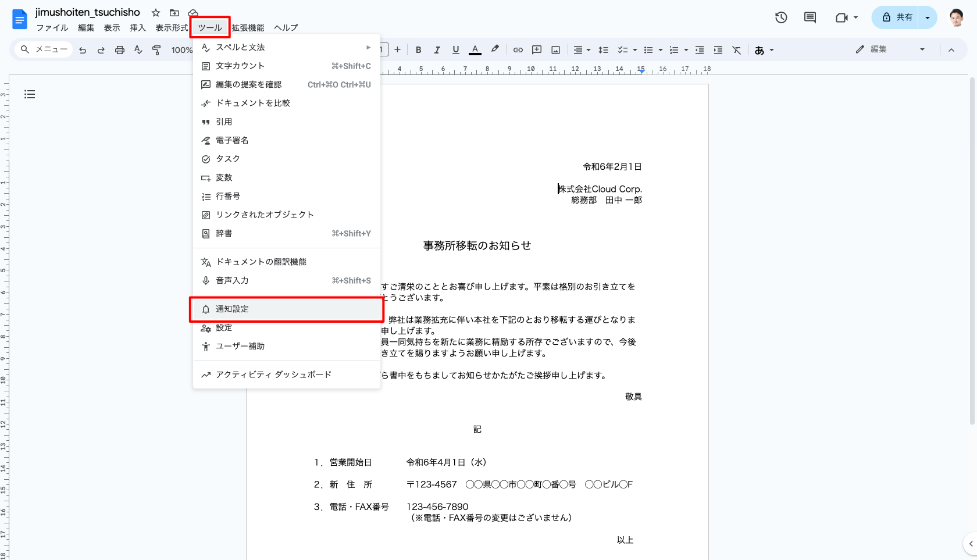The image size is (977, 560).
Task: Open the Google account avatar
Action: pos(957,17)
